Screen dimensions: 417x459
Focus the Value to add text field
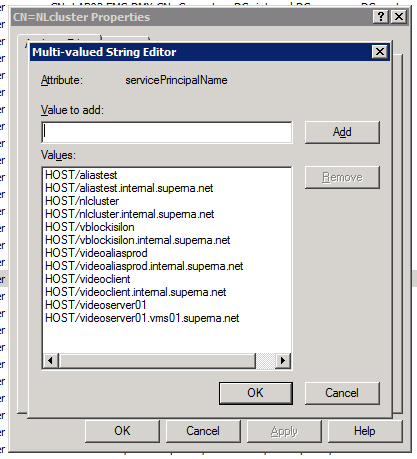tap(167, 132)
